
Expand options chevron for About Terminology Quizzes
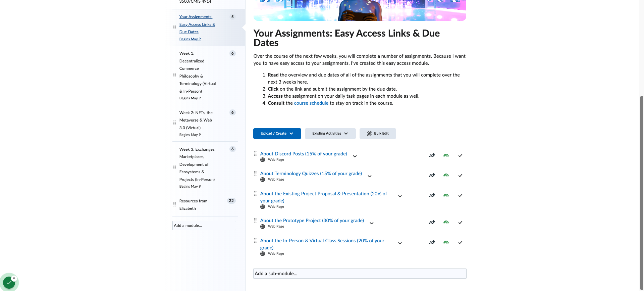click(370, 176)
